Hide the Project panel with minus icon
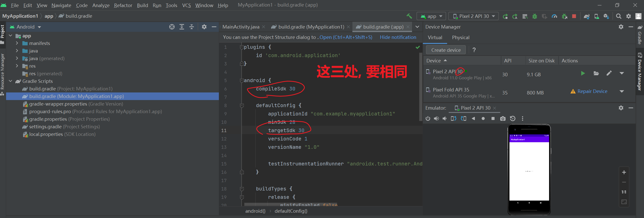644x218 pixels. [x=214, y=27]
